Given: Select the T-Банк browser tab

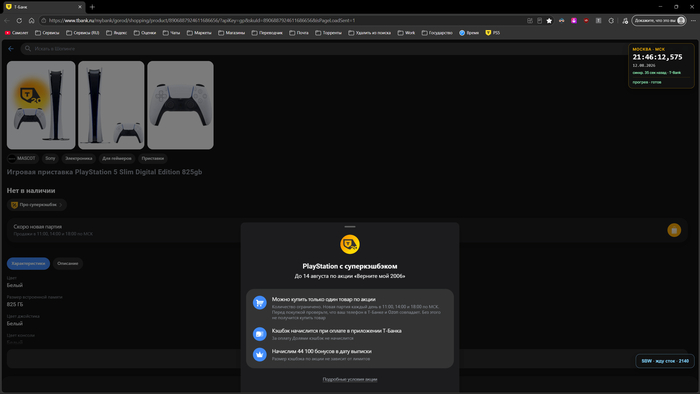Looking at the screenshot, I should [43, 7].
